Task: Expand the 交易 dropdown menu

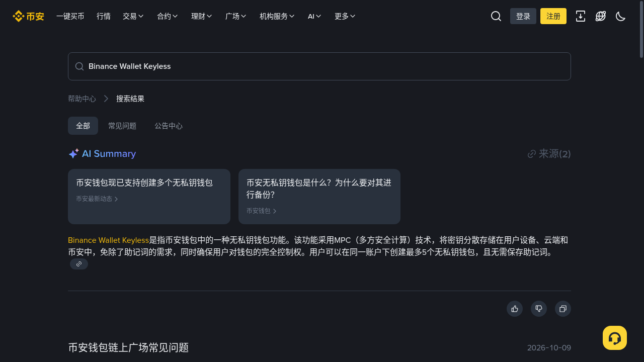Action: [x=133, y=16]
